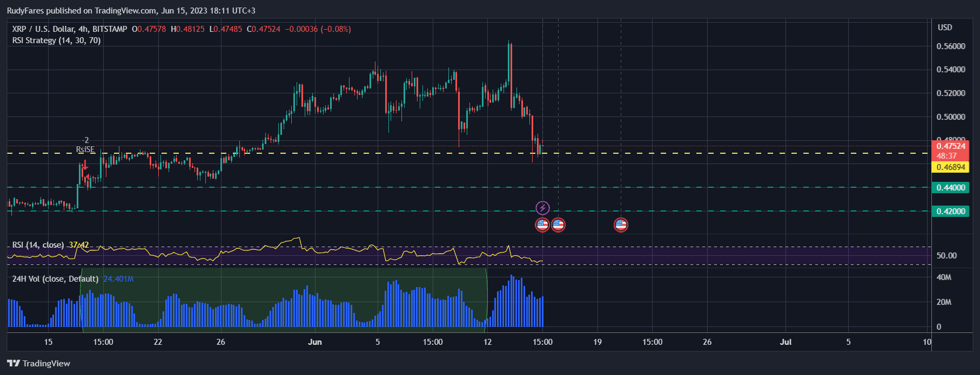
Task: Click the red down arrow RsiSE signal
Action: 85,164
